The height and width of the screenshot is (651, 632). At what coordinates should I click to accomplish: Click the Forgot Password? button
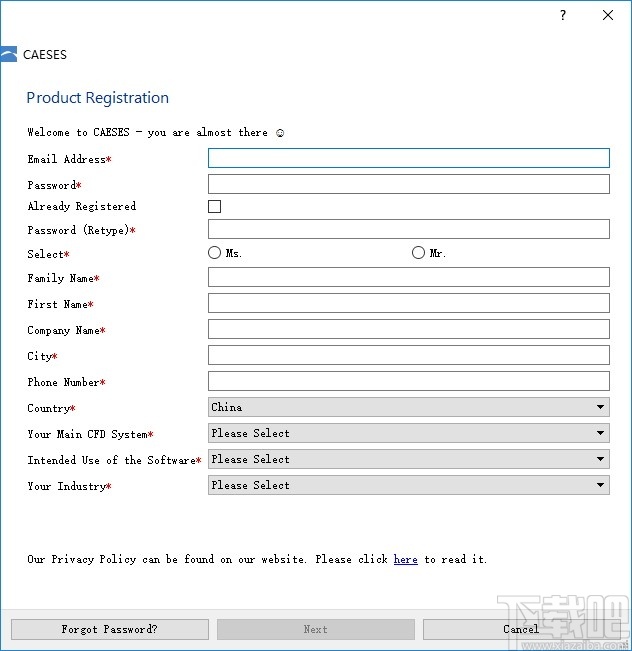click(110, 629)
